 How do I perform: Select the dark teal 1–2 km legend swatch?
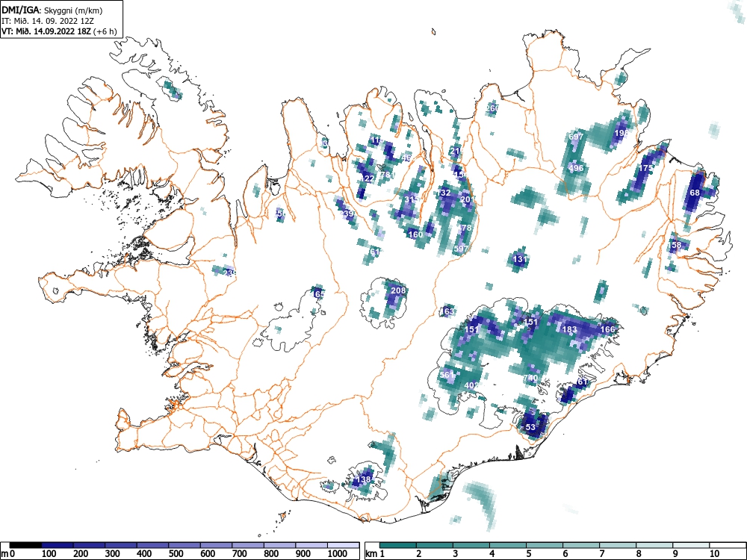[398, 545]
